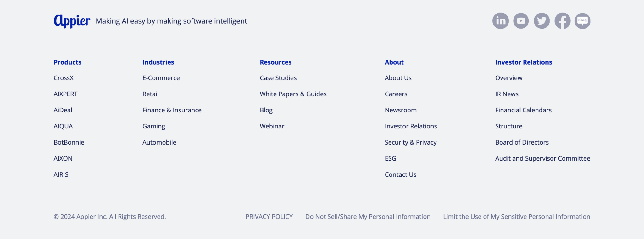This screenshot has width=644, height=239.
Task: Select BotBonnie from Products
Action: [x=69, y=142]
